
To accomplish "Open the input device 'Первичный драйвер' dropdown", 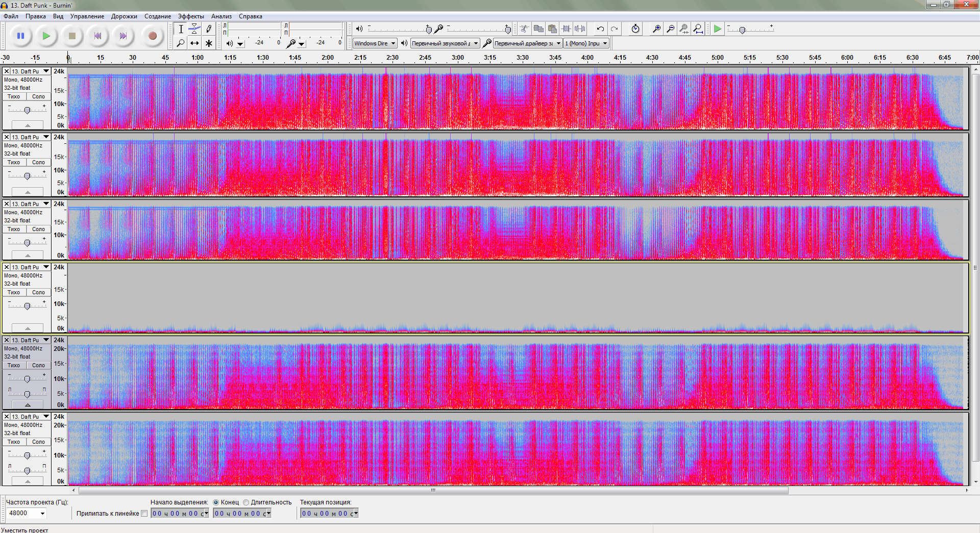I will (528, 43).
